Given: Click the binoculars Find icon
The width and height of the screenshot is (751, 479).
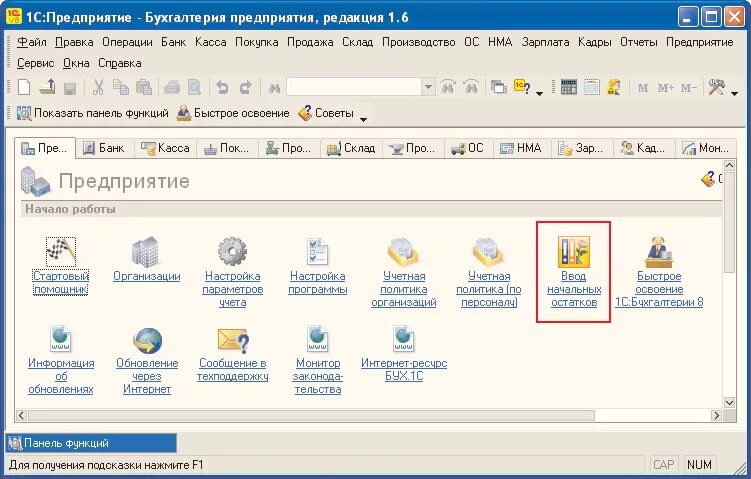Looking at the screenshot, I should [x=274, y=88].
